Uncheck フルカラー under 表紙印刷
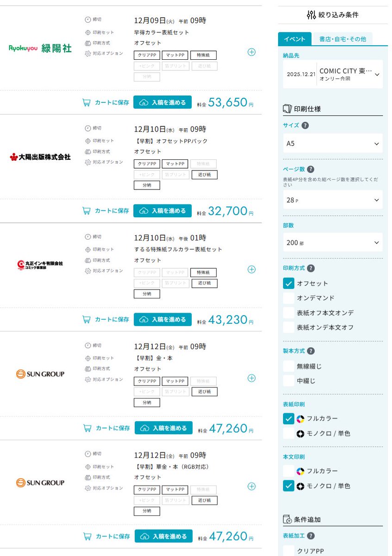This screenshot has height=556, width=392. (x=288, y=419)
